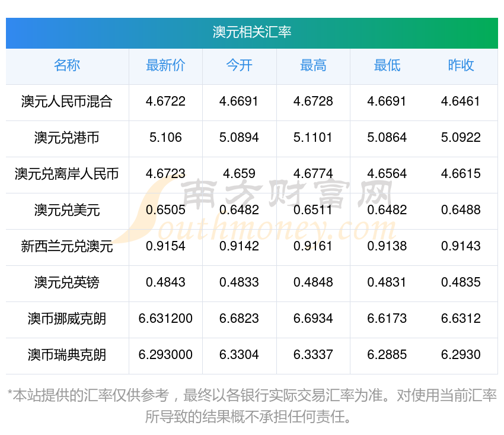This screenshot has width=504, height=435.
Task: Click the 澳元兑美元 row name
Action: pyautogui.click(x=67, y=210)
